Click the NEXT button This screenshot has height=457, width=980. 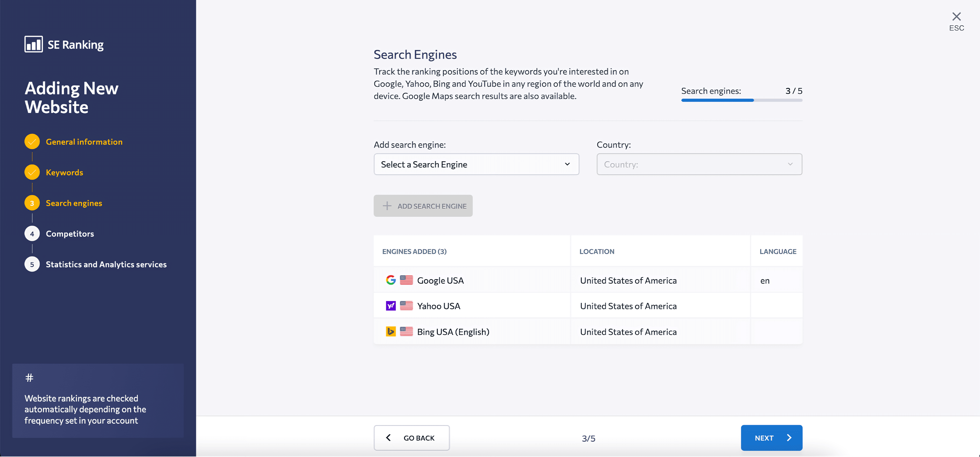[772, 438]
